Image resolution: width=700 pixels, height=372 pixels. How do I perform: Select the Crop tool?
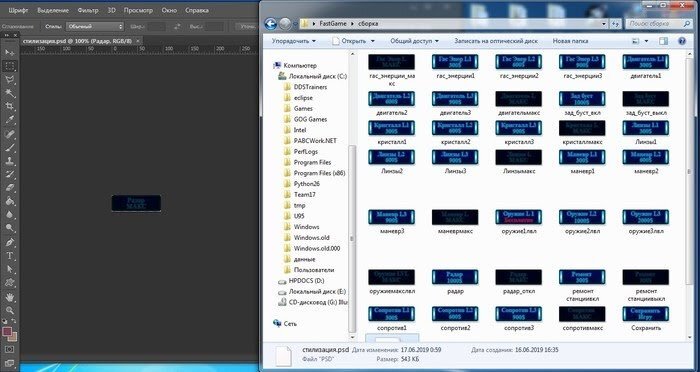(x=9, y=106)
